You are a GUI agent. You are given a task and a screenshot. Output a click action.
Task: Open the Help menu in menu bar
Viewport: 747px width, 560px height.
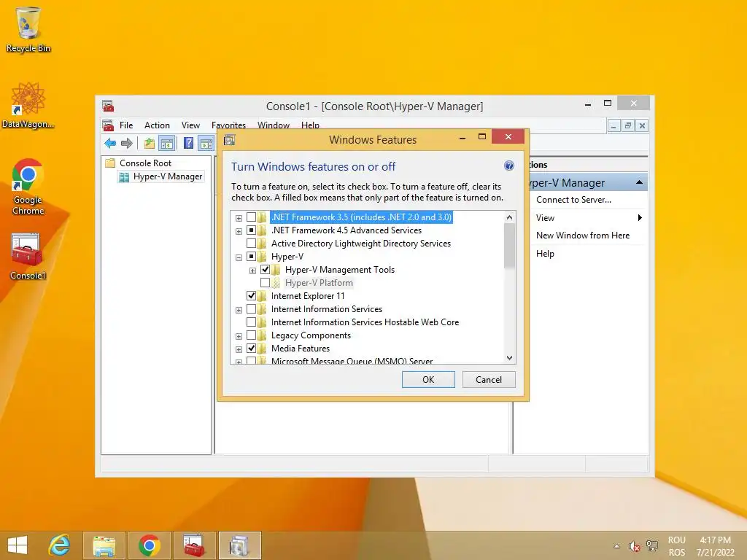(310, 125)
